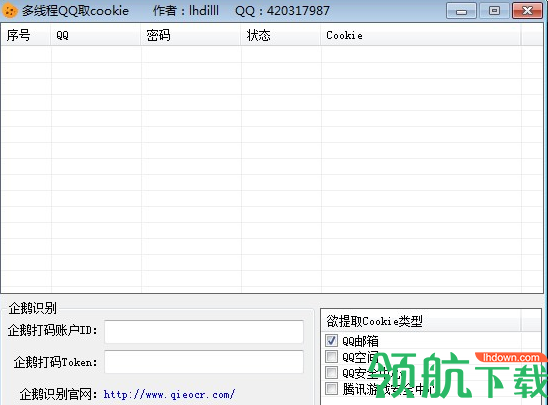The height and width of the screenshot is (405, 548).
Task: Click the 企鹅识别官网: label
Action: coord(59,395)
